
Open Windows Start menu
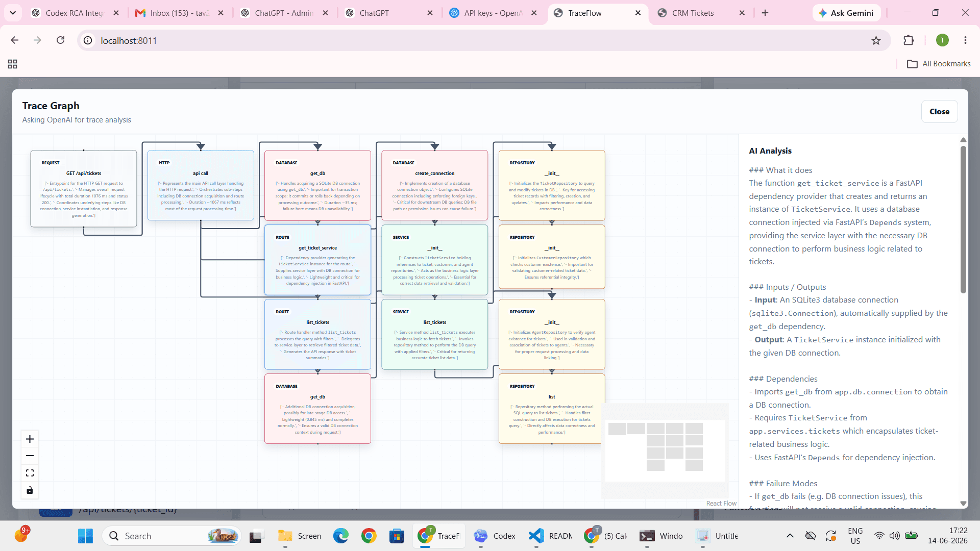click(85, 536)
